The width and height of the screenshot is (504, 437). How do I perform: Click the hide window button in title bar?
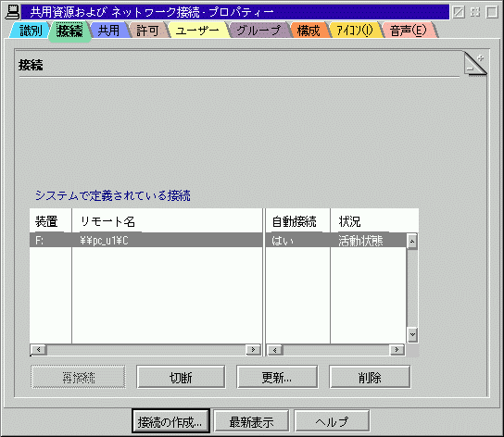[459, 13]
